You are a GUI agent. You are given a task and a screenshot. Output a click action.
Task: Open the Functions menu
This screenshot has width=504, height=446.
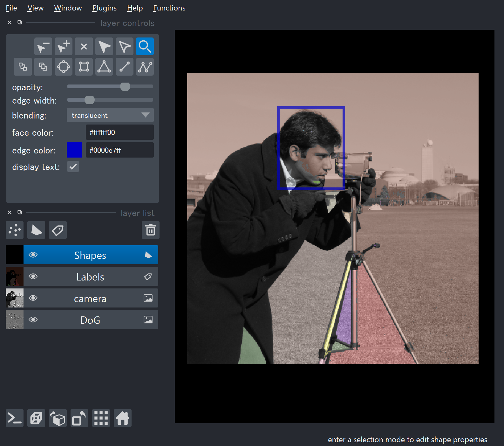click(x=169, y=8)
